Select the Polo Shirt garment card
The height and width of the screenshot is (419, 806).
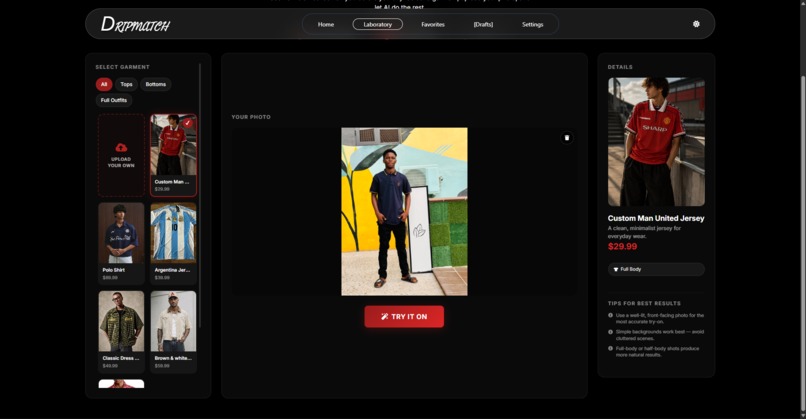tap(121, 243)
